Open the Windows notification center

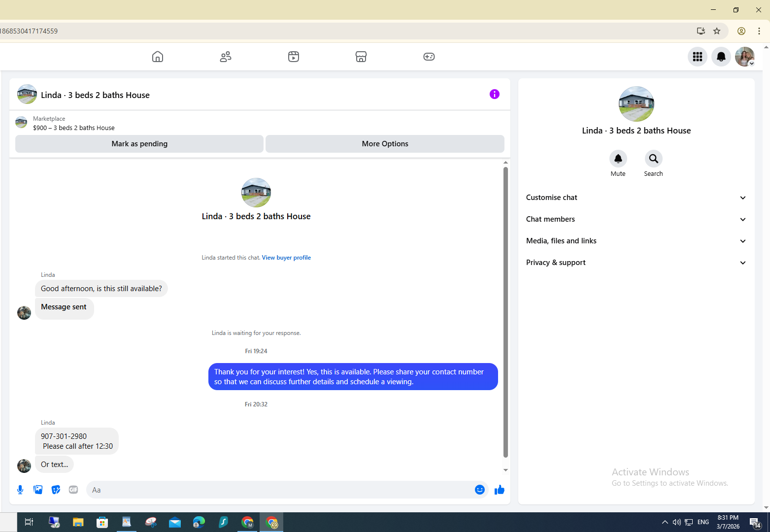(755, 523)
